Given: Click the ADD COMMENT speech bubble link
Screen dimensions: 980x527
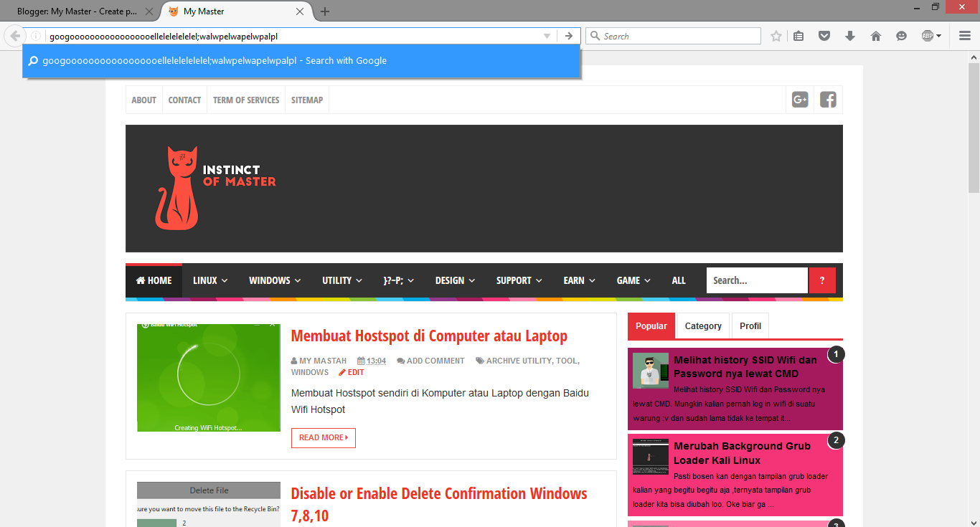Looking at the screenshot, I should pyautogui.click(x=430, y=361).
